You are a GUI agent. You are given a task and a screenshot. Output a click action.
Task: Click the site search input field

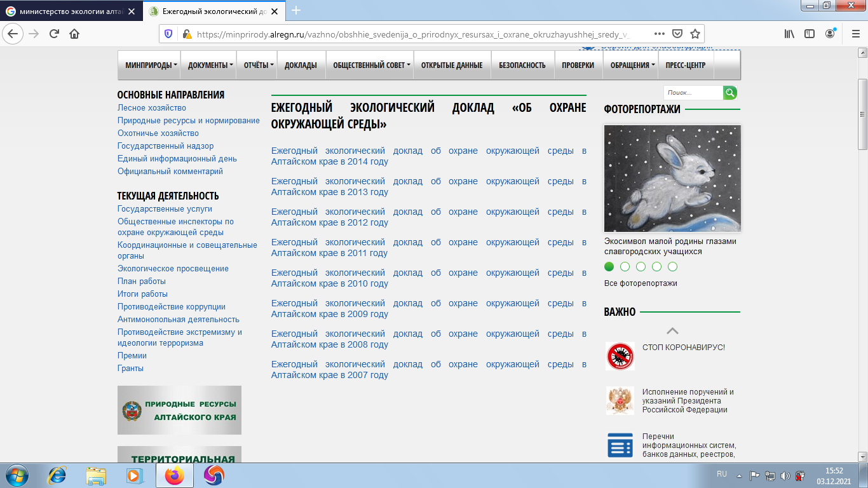693,93
